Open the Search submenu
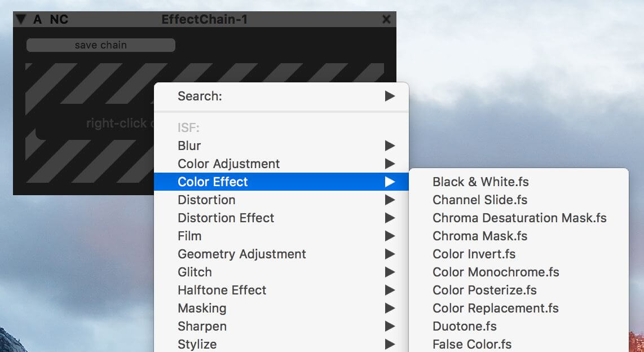The height and width of the screenshot is (352, 644). point(281,96)
